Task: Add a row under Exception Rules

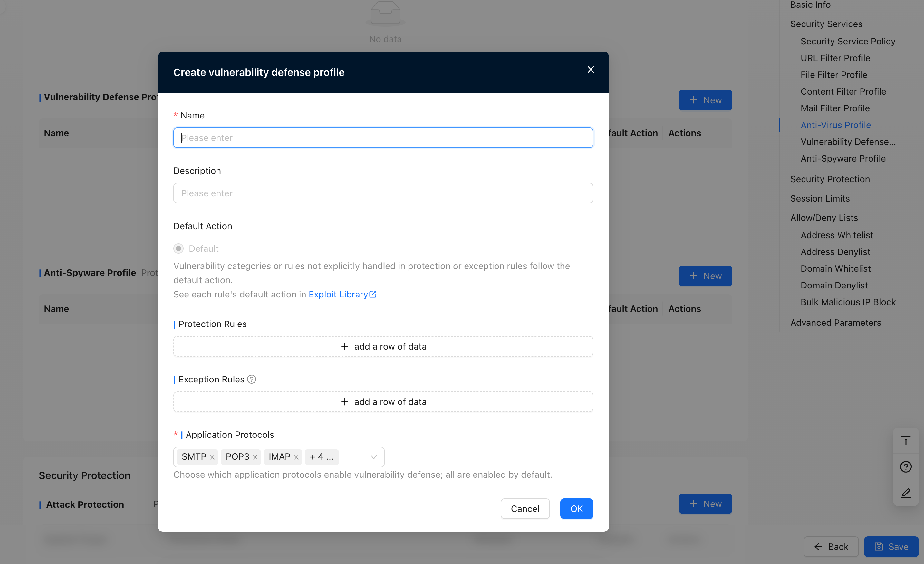Action: click(383, 402)
